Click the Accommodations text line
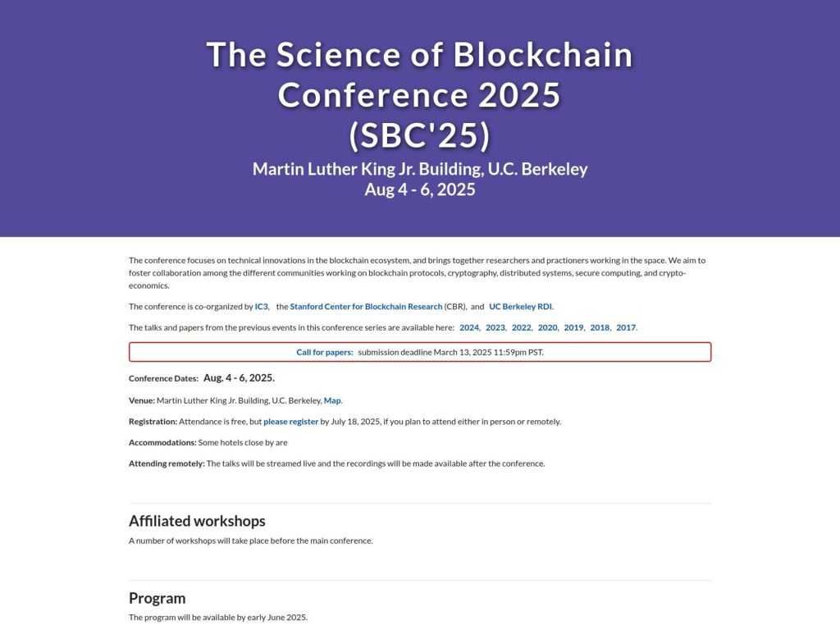The height and width of the screenshot is (630, 840). click(x=208, y=441)
